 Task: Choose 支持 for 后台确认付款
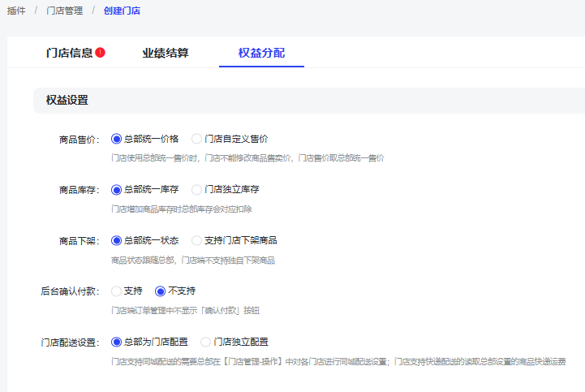tap(117, 291)
